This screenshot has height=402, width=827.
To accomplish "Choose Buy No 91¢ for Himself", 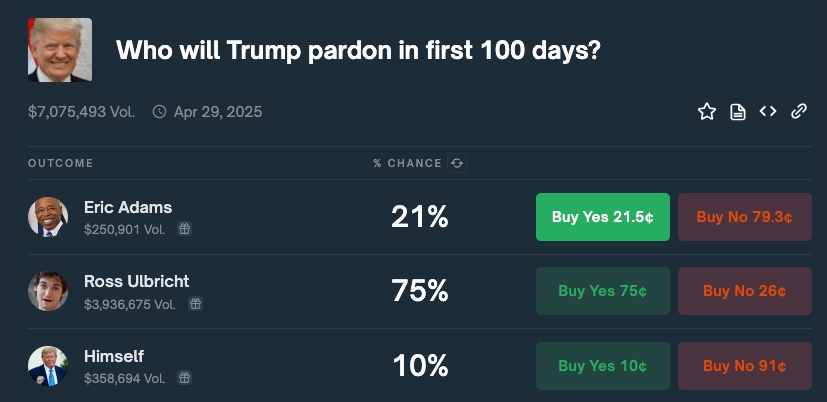I will (x=745, y=366).
